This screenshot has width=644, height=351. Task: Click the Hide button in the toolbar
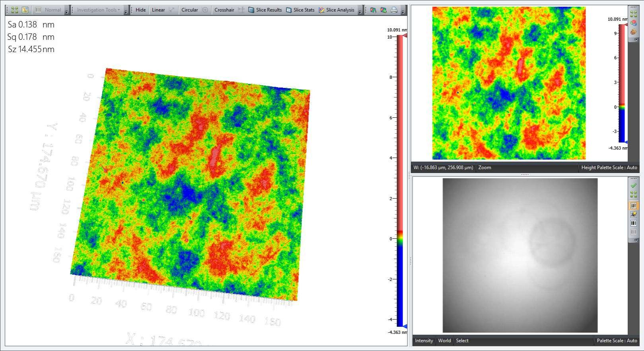(x=140, y=10)
